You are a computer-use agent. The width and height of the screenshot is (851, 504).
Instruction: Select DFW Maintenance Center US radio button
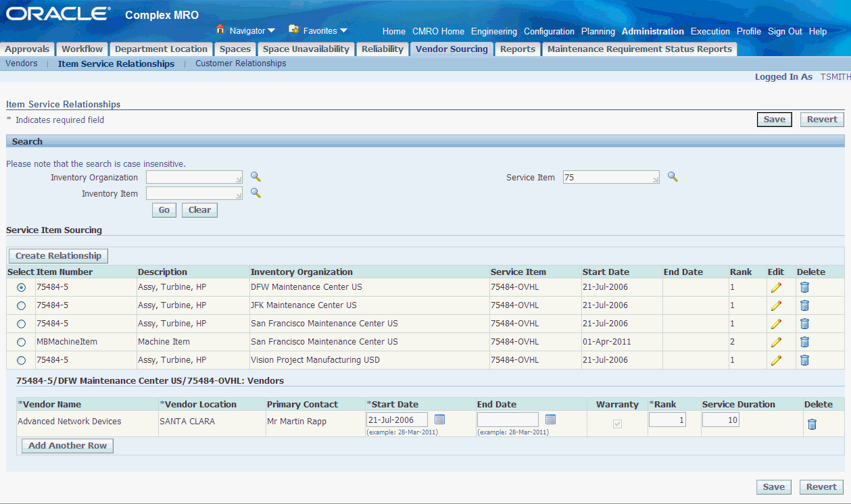point(22,287)
